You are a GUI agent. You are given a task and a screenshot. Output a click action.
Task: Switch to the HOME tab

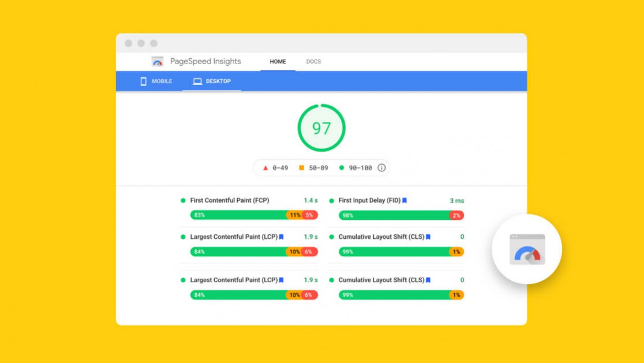pos(278,62)
